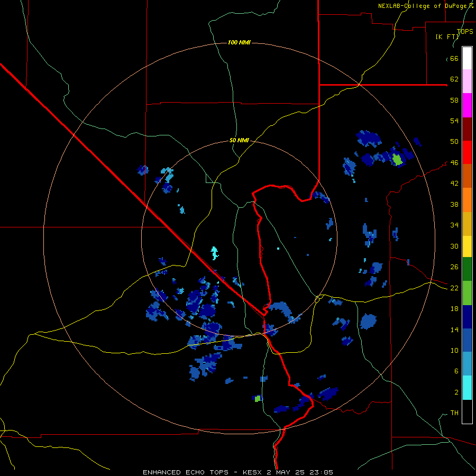Choose the dark orange legend band
This screenshot has height=476, width=476.
pyautogui.click(x=467, y=176)
